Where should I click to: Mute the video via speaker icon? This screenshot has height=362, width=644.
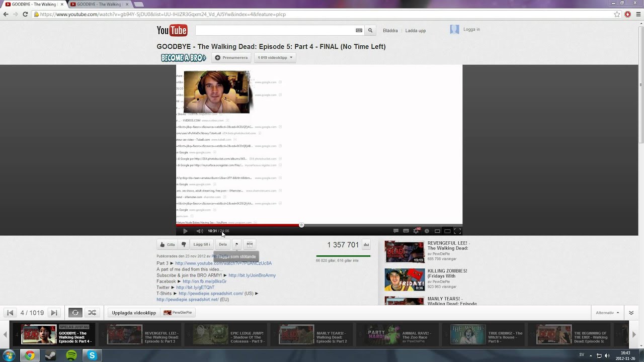point(199,231)
